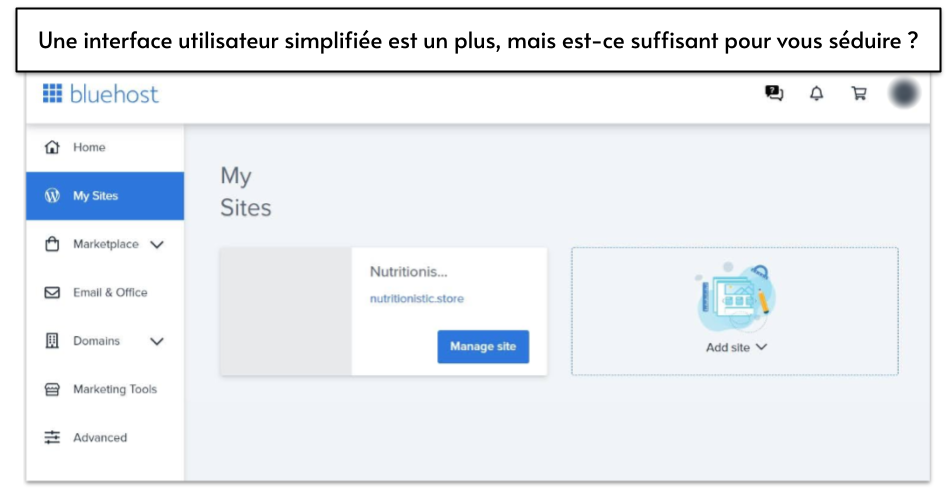Open the nutritionistic.store link
The width and height of the screenshot is (950, 489).
417,299
